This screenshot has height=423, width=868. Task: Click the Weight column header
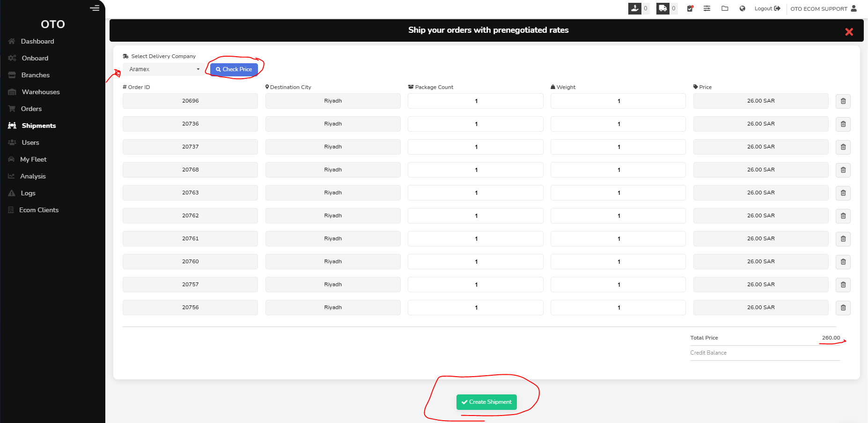pos(563,87)
